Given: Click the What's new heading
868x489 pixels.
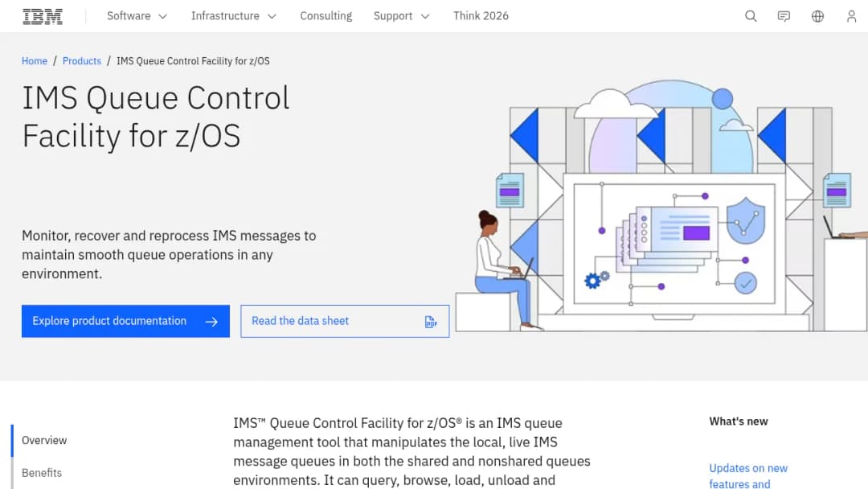Looking at the screenshot, I should tap(739, 421).
